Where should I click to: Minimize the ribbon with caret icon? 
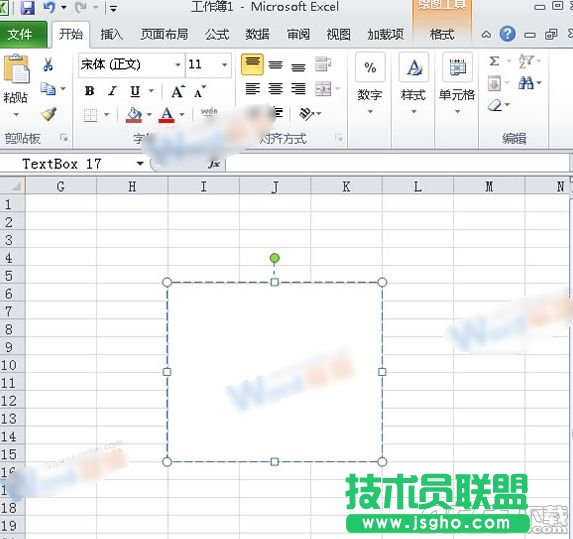click(x=486, y=35)
